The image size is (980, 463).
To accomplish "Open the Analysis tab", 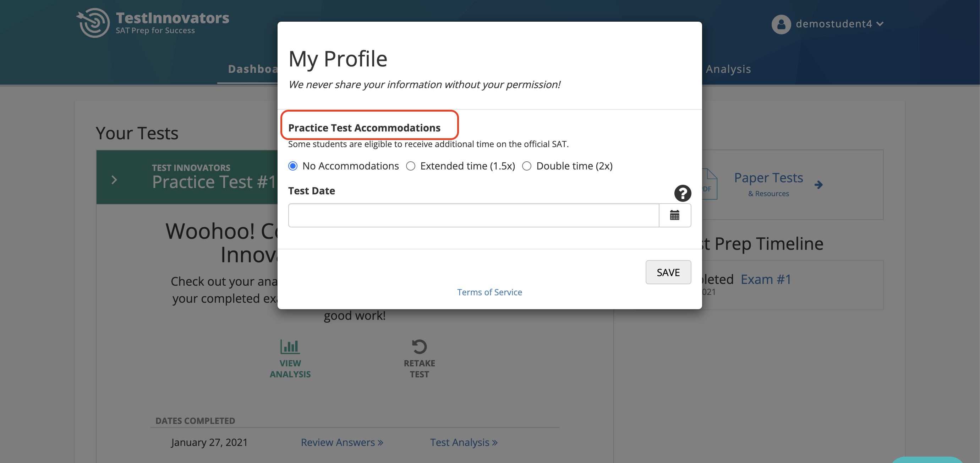I will click(x=728, y=69).
